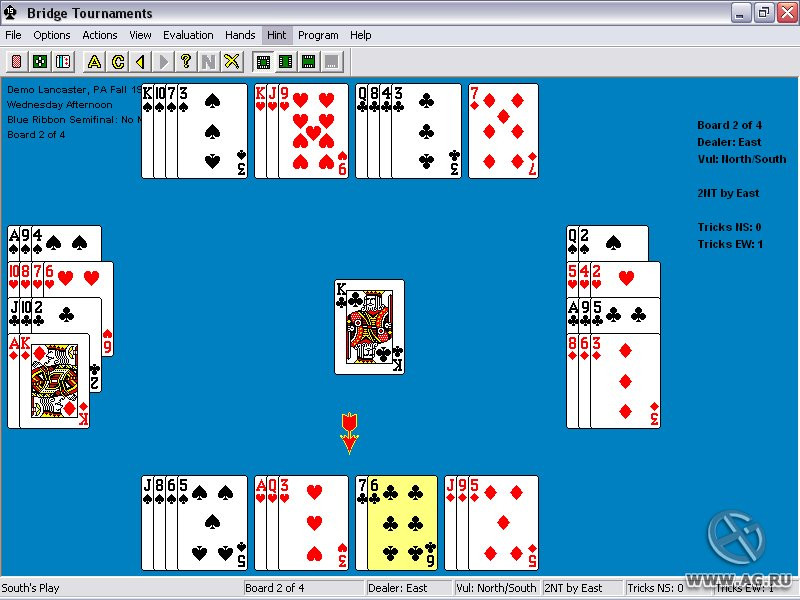800x600 pixels.
Task: Click West's ace of spades
Action: [13, 243]
